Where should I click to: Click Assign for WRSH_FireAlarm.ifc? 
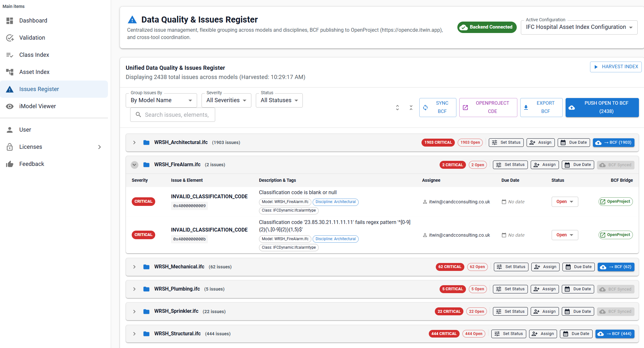coord(545,165)
